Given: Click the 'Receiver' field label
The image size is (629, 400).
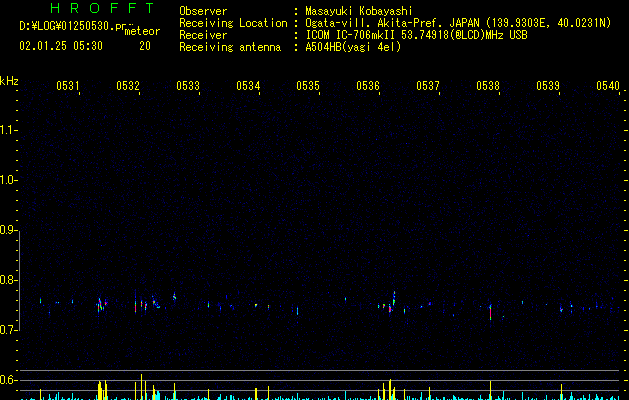Looking at the screenshot, I should click(x=203, y=35).
